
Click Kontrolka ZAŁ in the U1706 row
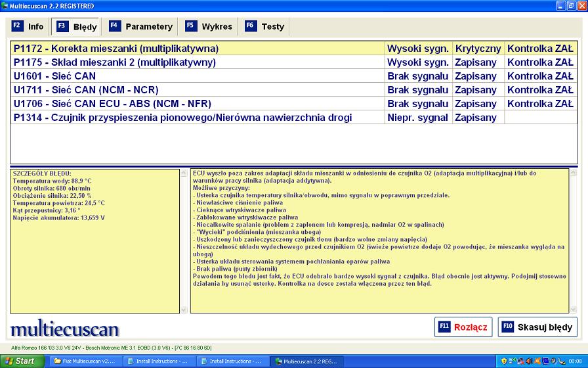540,104
